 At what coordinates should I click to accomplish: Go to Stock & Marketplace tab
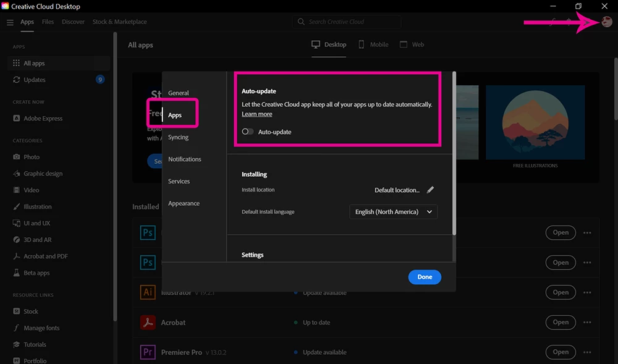pyautogui.click(x=119, y=22)
